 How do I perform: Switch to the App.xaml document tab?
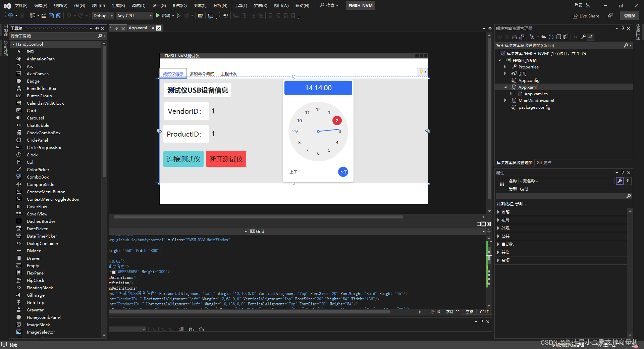pyautogui.click(x=138, y=28)
